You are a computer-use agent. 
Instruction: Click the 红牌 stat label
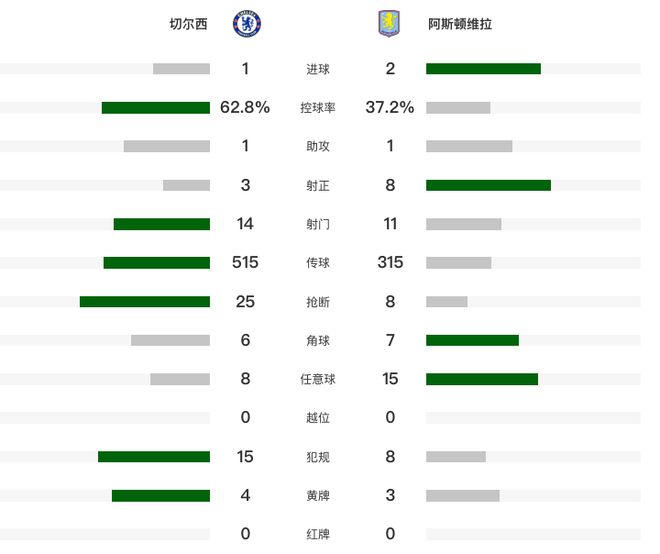click(x=318, y=534)
